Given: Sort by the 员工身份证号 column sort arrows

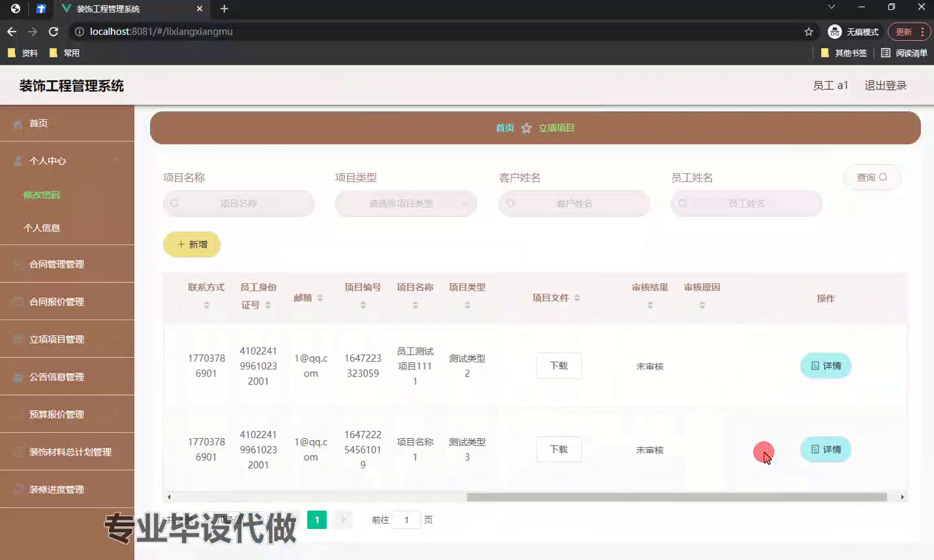Looking at the screenshot, I should click(x=268, y=305).
